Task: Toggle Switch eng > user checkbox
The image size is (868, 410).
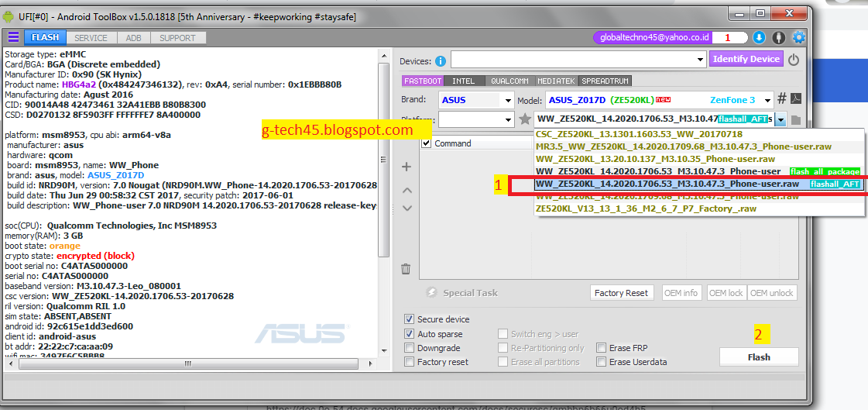Action: coord(502,334)
